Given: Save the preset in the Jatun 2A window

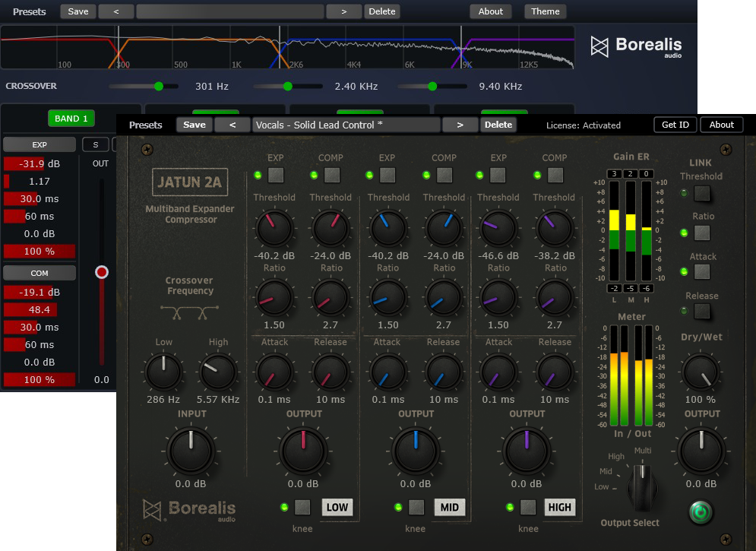Looking at the screenshot, I should 195,125.
